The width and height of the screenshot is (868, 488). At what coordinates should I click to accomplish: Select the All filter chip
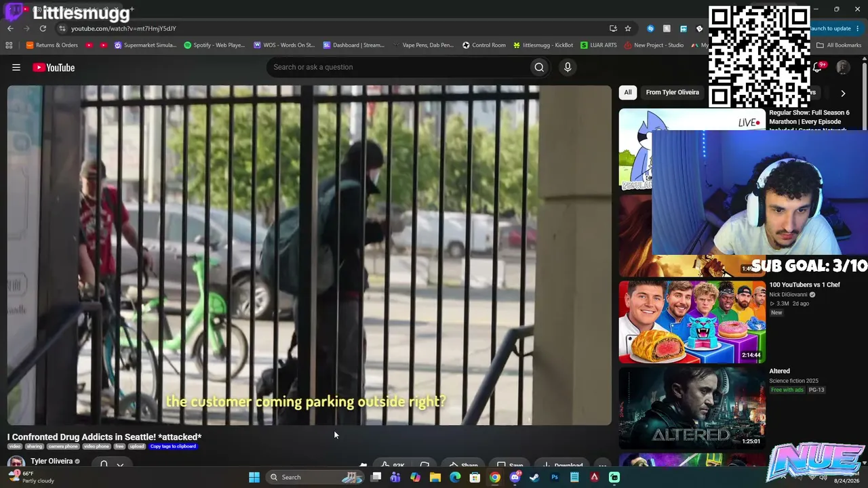628,92
